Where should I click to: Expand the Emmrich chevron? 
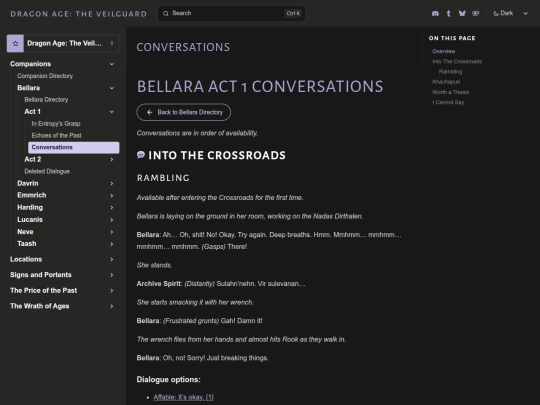click(x=112, y=196)
